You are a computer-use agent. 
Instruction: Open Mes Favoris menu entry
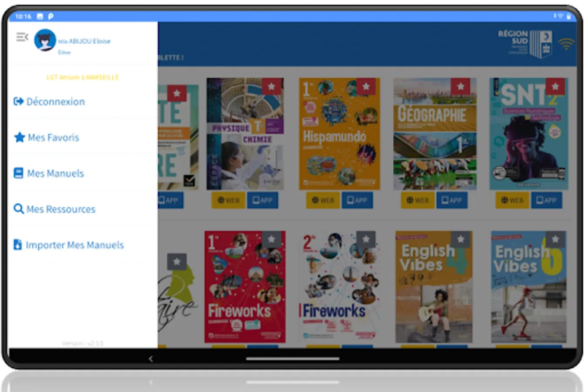pos(47,138)
